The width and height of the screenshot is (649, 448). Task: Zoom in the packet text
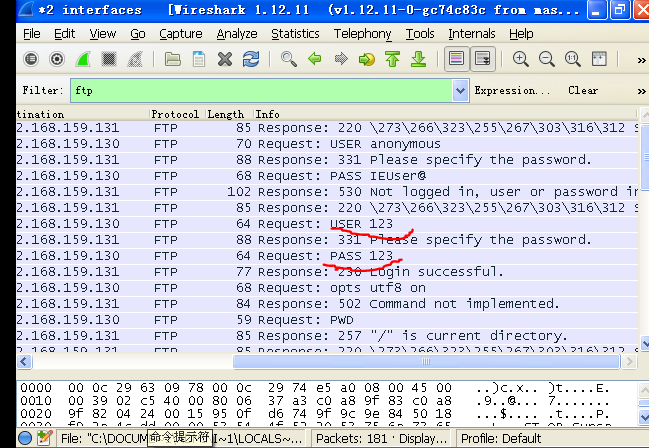pos(520,59)
